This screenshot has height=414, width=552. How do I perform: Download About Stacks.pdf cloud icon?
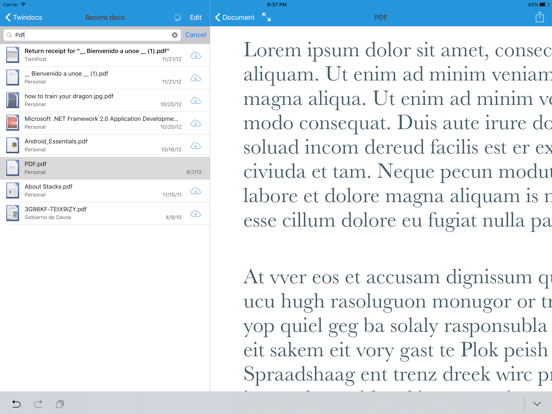(x=195, y=191)
